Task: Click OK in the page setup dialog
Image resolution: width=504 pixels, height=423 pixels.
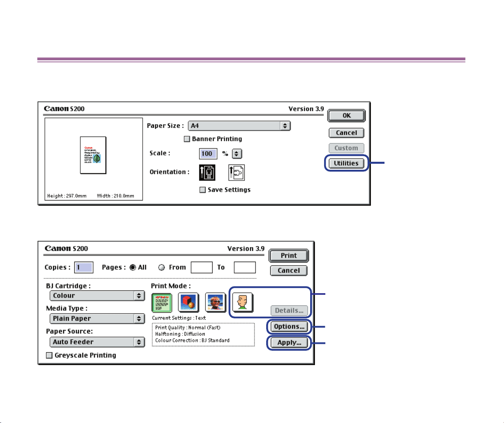Action: [347, 115]
